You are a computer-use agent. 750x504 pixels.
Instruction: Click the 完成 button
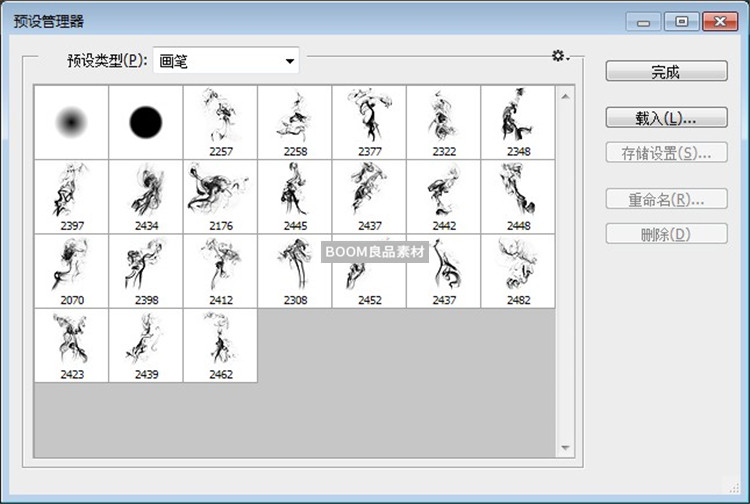pyautogui.click(x=666, y=71)
